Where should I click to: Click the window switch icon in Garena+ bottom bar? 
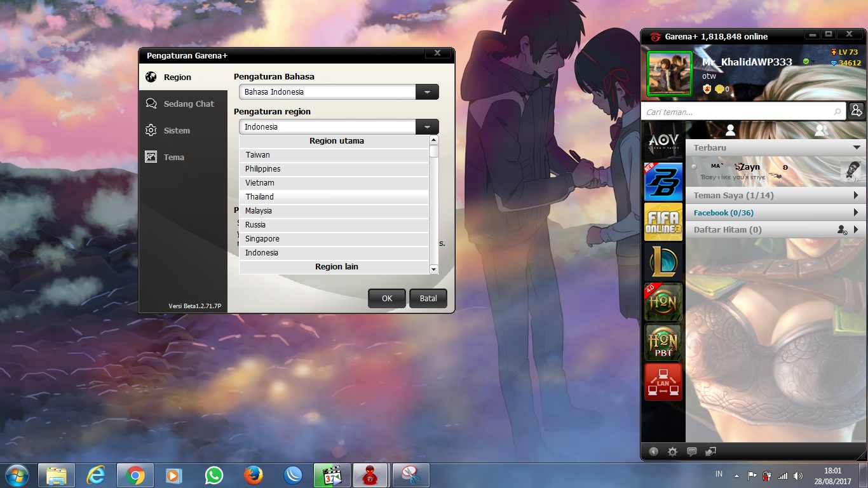click(x=710, y=452)
